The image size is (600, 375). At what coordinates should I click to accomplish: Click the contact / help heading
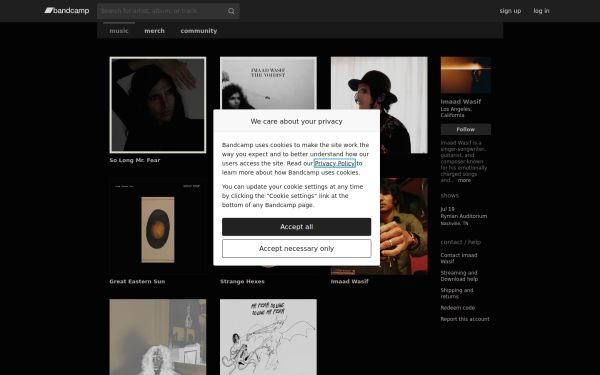(461, 242)
